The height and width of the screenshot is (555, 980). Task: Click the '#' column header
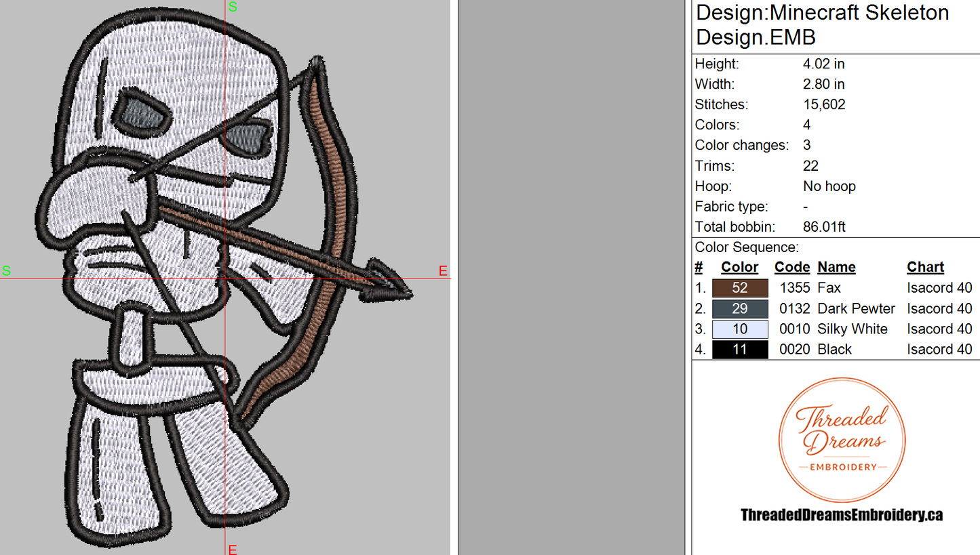(699, 267)
